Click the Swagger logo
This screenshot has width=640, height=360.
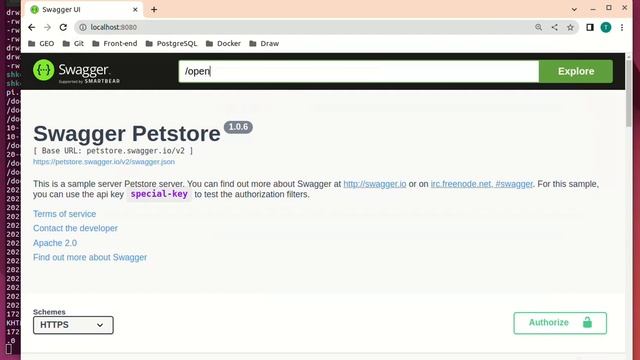[76, 71]
